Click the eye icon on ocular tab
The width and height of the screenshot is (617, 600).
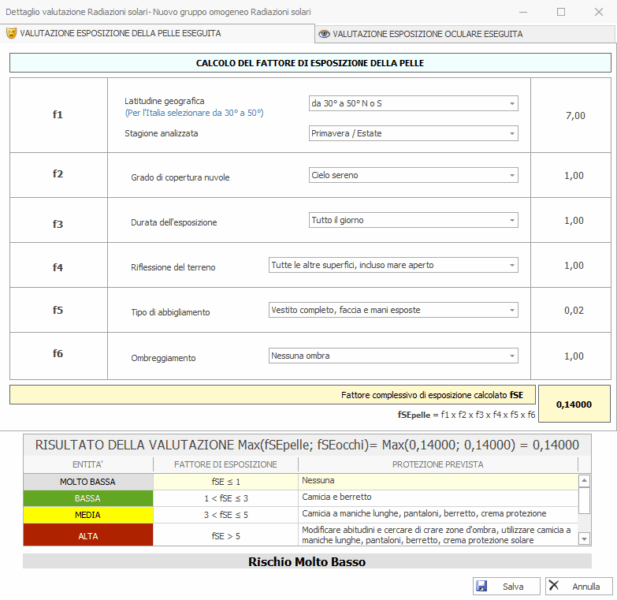point(324,34)
